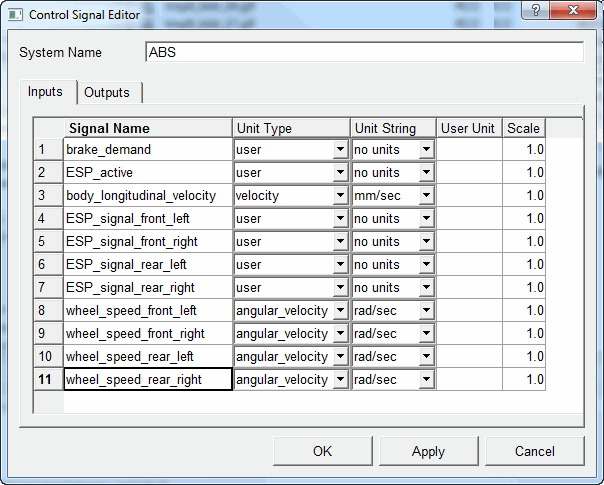Select the Inputs tab
Screen dimensions: 604x485
(x=45, y=92)
